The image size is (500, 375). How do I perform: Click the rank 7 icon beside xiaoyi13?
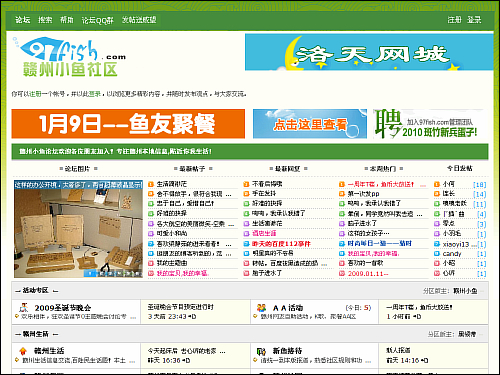click(x=437, y=244)
